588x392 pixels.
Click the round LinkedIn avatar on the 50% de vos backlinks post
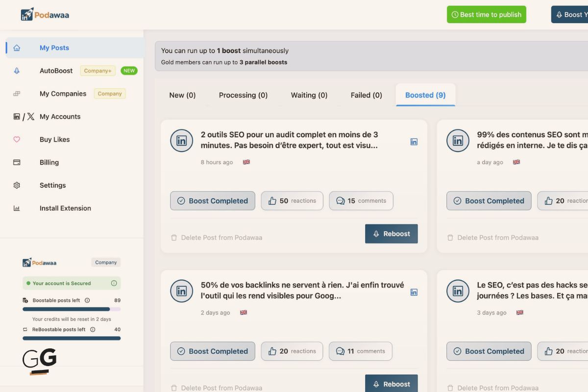[181, 291]
